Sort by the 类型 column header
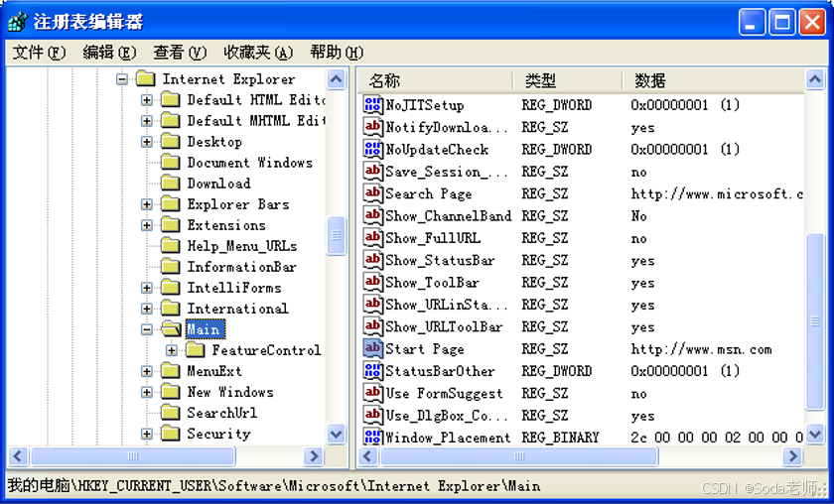 pos(568,80)
